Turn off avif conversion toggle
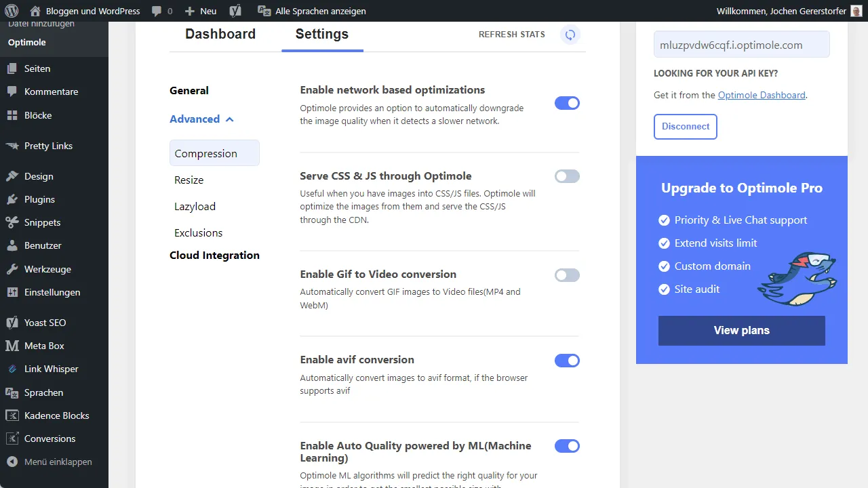The width and height of the screenshot is (868, 488). point(567,361)
